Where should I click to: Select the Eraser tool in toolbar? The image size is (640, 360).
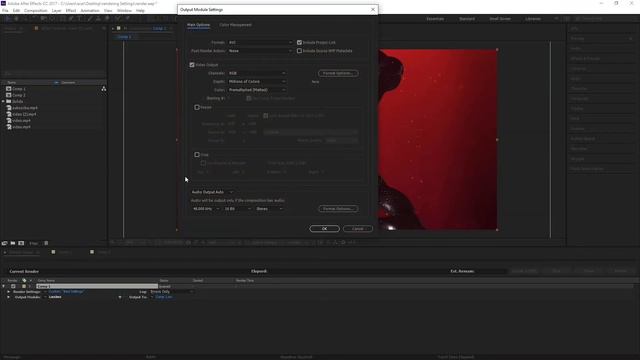click(x=107, y=18)
